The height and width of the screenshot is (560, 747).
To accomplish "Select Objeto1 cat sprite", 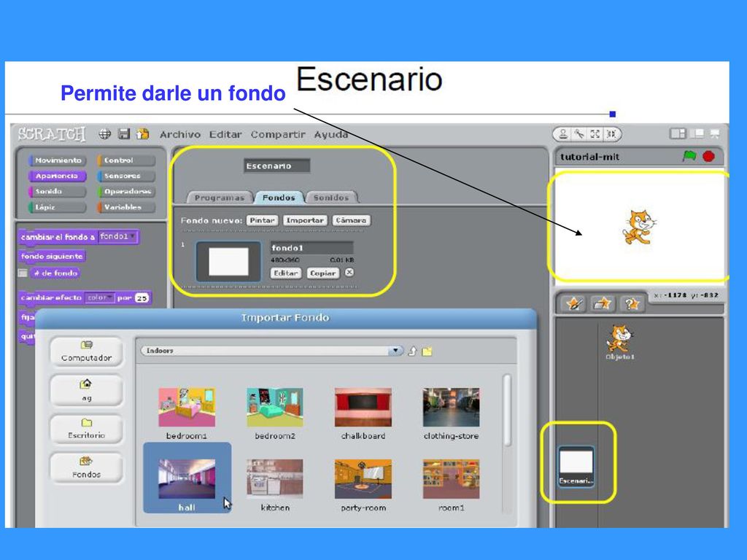I will (620, 342).
